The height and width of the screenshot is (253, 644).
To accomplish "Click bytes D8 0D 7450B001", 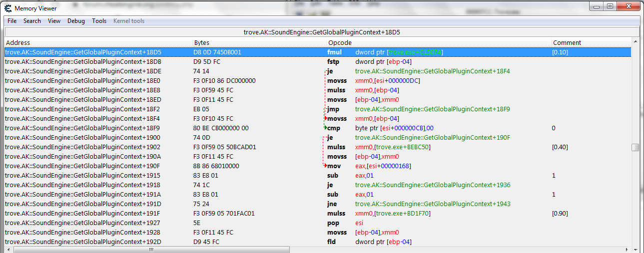I will (217, 52).
